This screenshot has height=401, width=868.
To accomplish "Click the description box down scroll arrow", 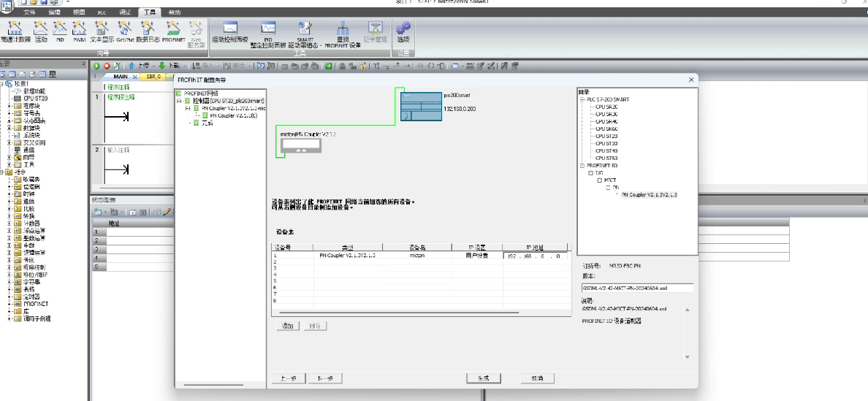I will click(x=688, y=357).
